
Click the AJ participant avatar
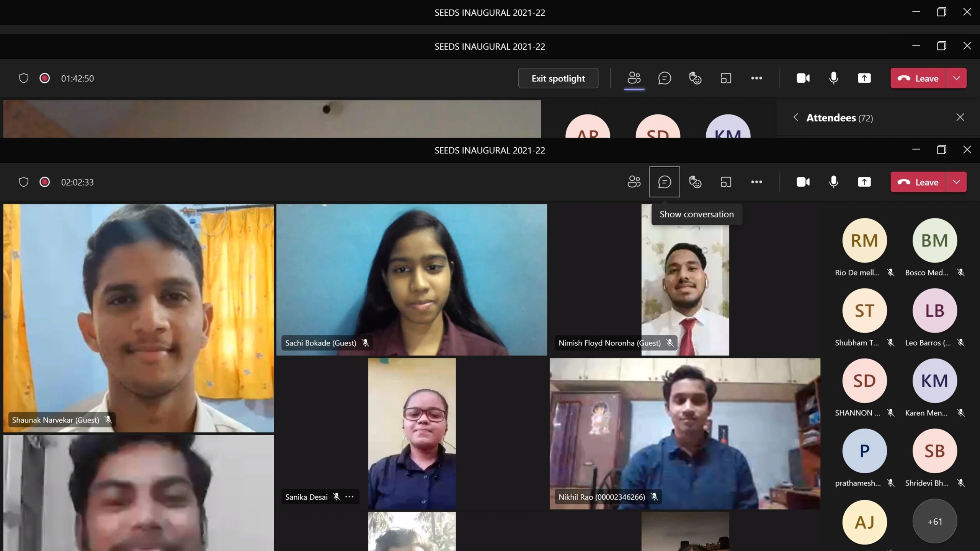(x=864, y=522)
